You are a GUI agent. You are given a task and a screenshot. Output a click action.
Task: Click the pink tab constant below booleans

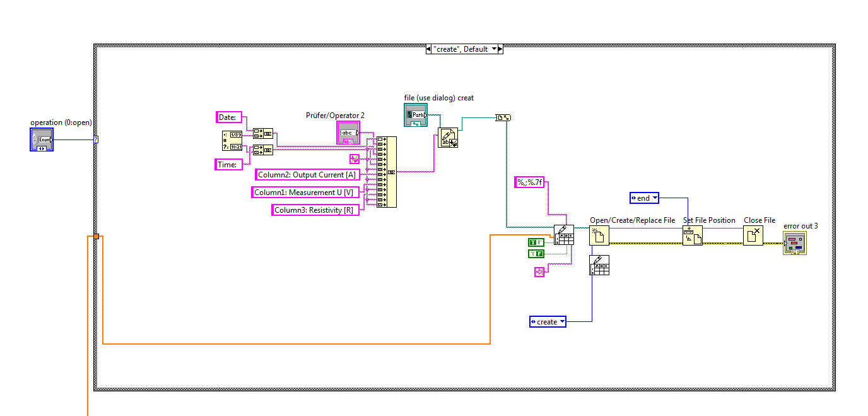tap(539, 272)
